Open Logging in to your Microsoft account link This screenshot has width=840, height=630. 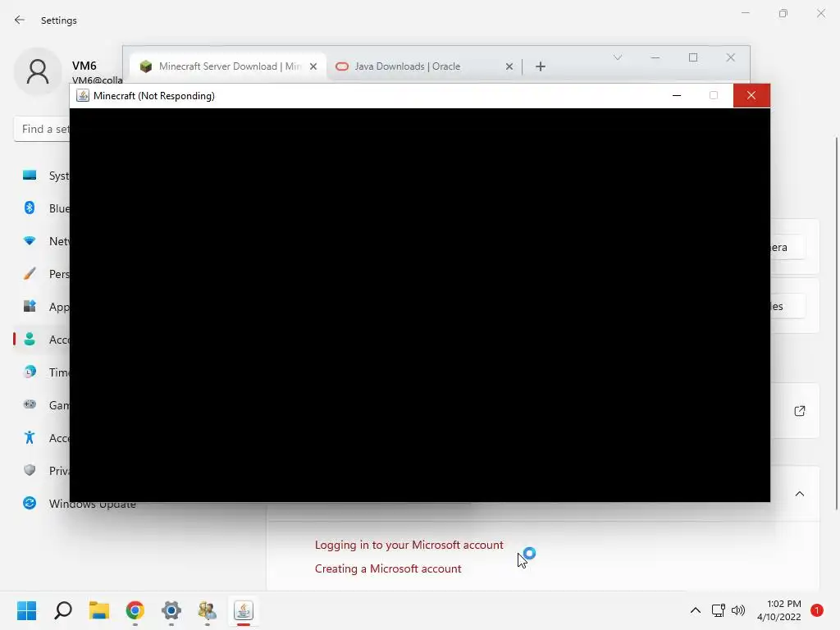pyautogui.click(x=409, y=545)
